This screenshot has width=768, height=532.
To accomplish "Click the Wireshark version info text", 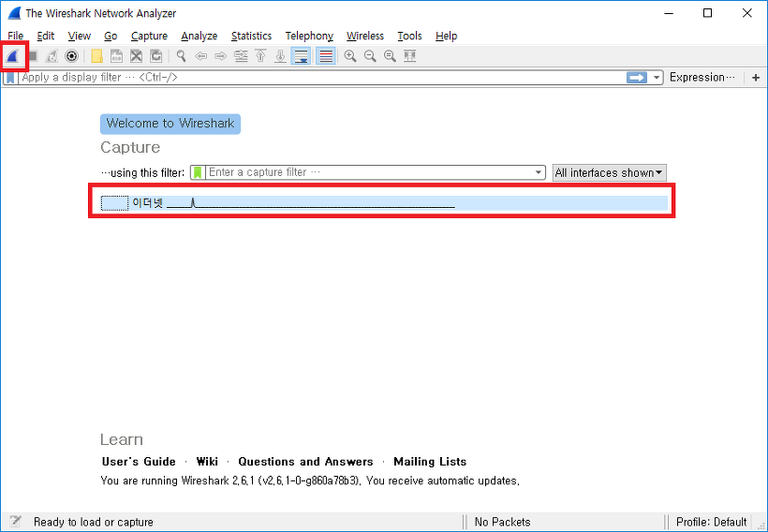I will pyautogui.click(x=310, y=480).
